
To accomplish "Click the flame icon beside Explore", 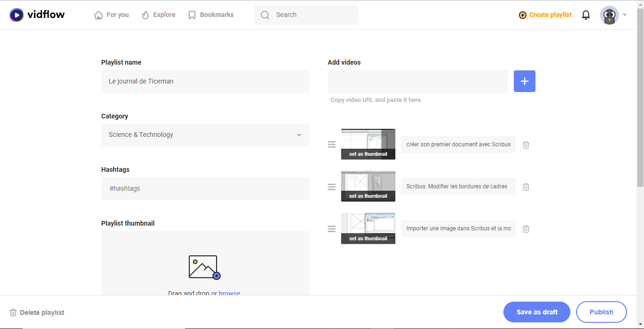I will click(145, 15).
